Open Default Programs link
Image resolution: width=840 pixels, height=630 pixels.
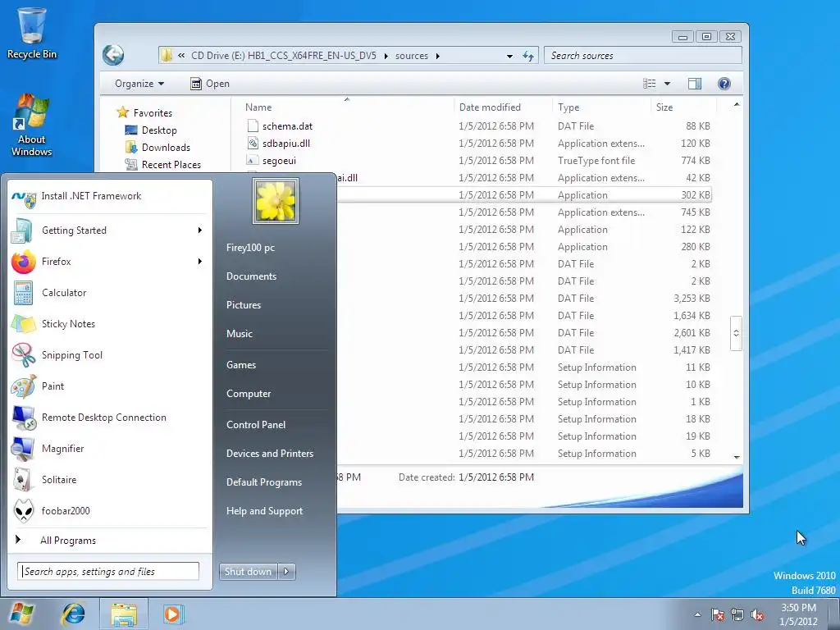[x=264, y=482]
